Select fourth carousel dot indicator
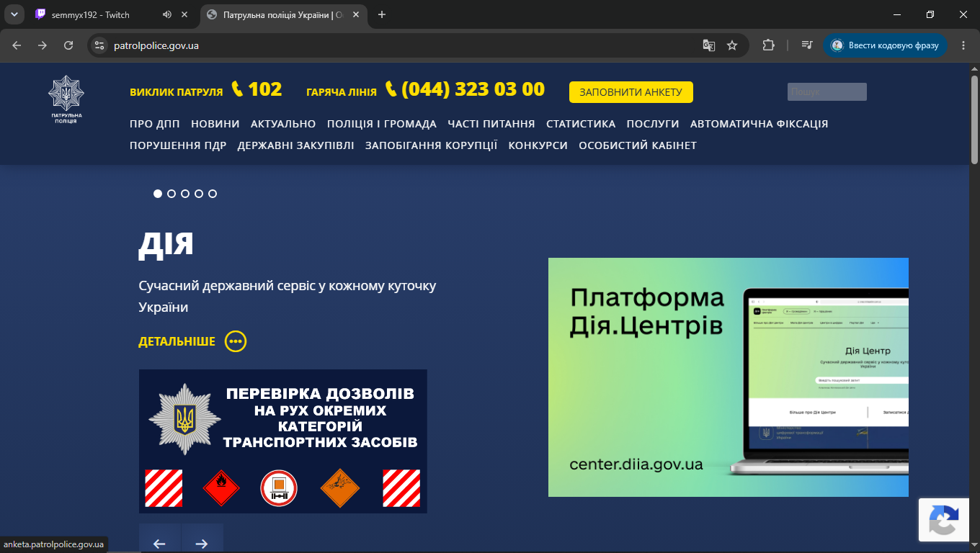The width and height of the screenshot is (980, 553). click(199, 194)
